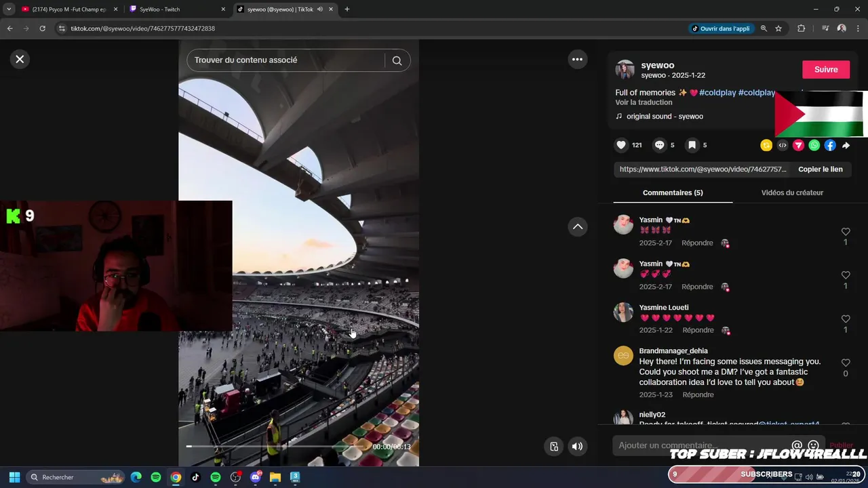
Task: Open the 3ds Max taskbar icon
Action: [295, 477]
